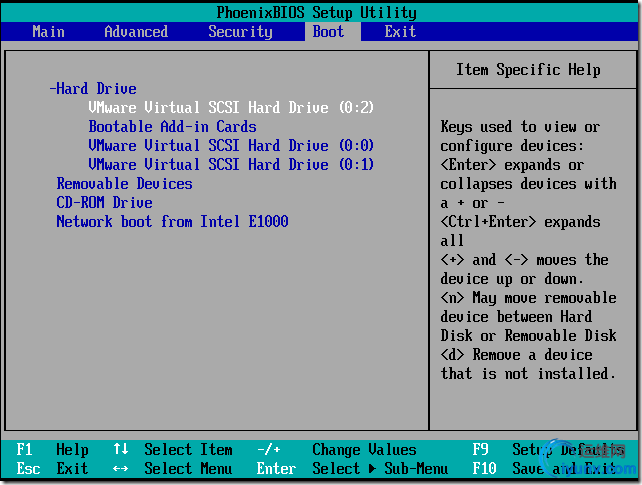Viewport: 642px width, 485px height.
Task: Click the left-right arrows Select Menu hint
Action: click(x=172, y=468)
